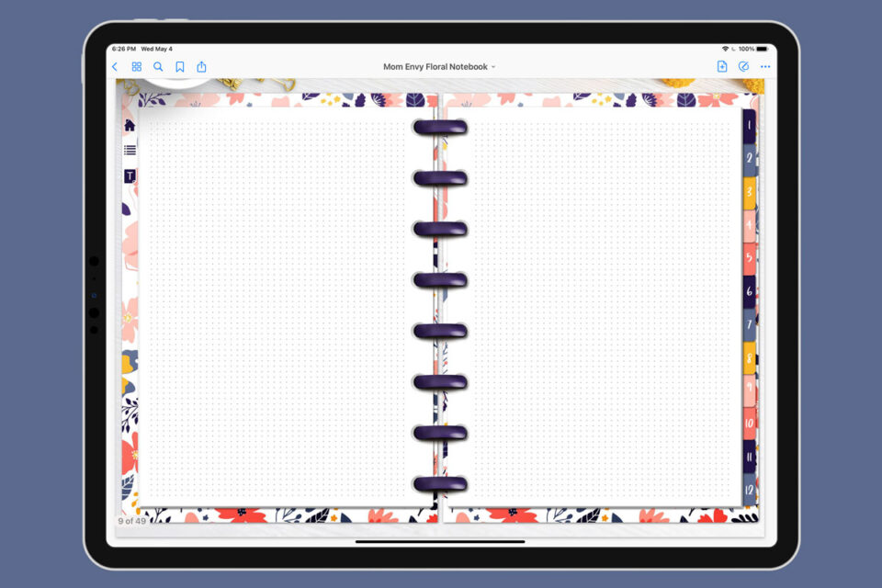Tap the Wi-Fi status icon

point(725,48)
